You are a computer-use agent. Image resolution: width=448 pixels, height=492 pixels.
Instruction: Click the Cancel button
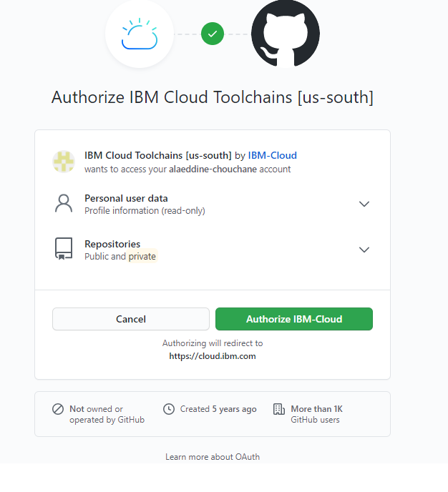pyautogui.click(x=131, y=319)
